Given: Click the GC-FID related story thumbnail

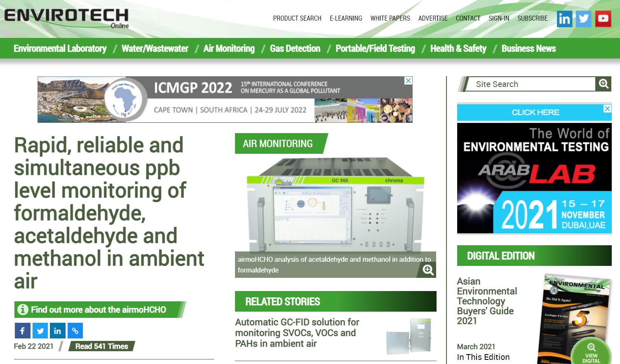Looking at the screenshot, I should [409, 336].
